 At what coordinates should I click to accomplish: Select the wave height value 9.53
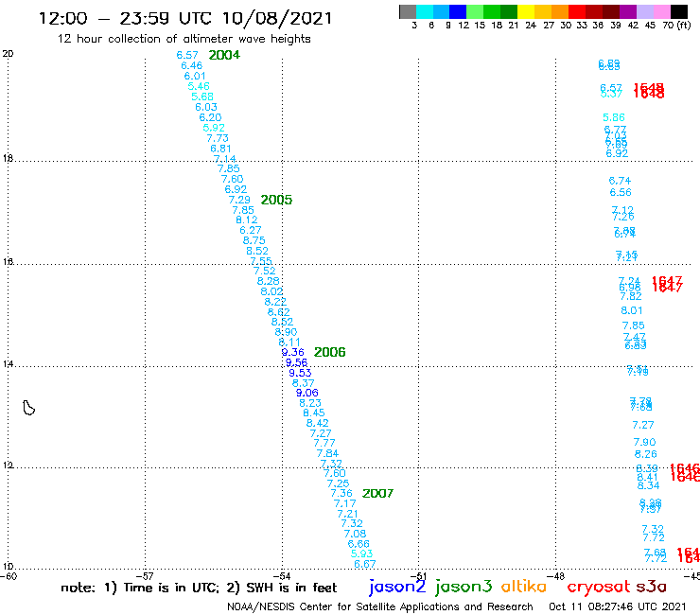click(300, 373)
